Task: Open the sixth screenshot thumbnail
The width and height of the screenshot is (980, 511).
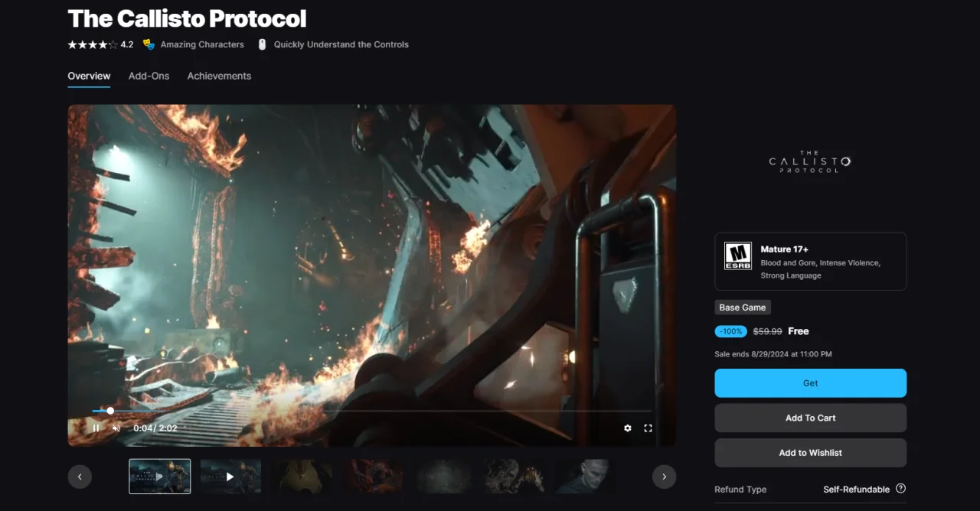Action: pyautogui.click(x=514, y=476)
